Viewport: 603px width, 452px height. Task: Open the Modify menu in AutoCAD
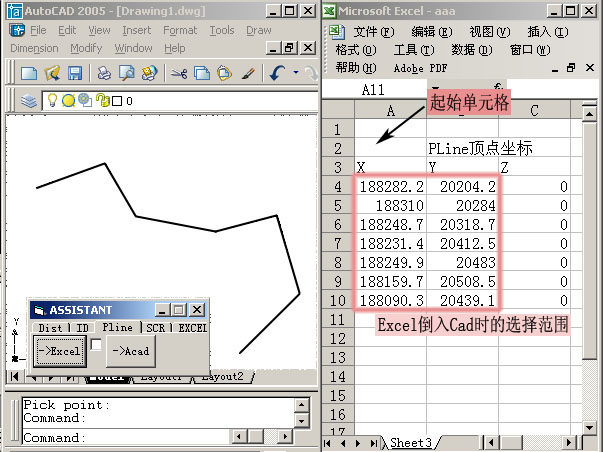(86, 48)
